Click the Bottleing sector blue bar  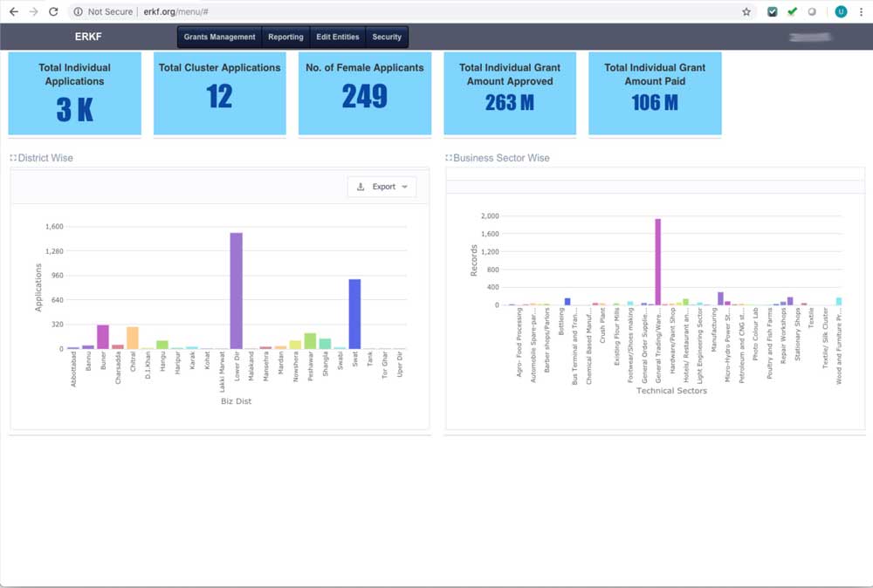[x=567, y=302]
